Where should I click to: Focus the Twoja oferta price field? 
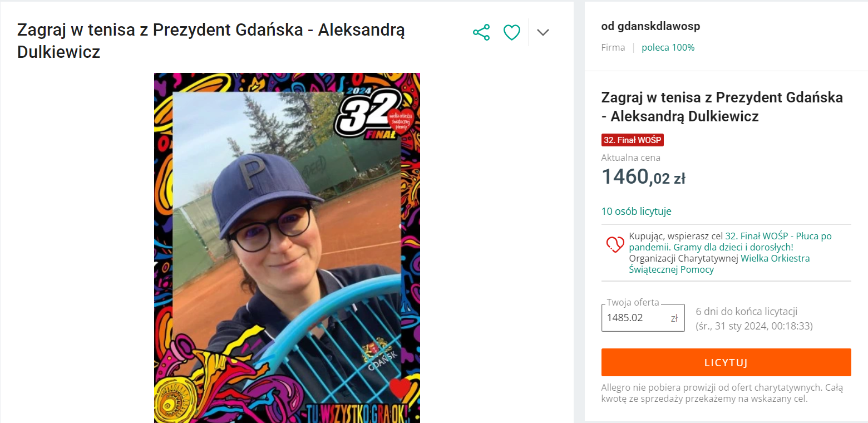643,318
